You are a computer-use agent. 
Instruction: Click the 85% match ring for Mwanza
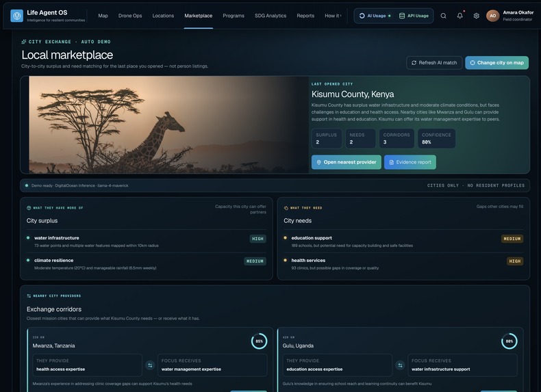coord(259,341)
